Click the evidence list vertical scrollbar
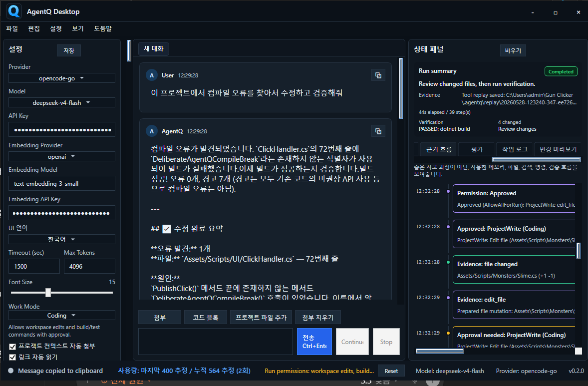 click(578, 251)
